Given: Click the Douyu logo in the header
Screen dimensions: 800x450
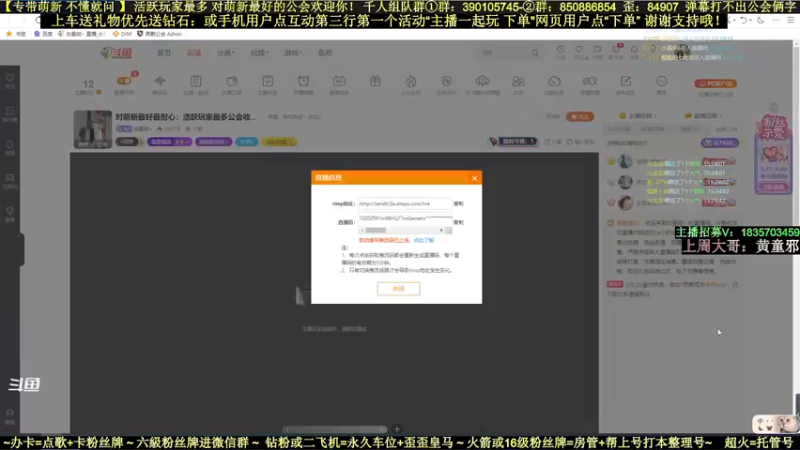Looking at the screenshot, I should pyautogui.click(x=116, y=53).
